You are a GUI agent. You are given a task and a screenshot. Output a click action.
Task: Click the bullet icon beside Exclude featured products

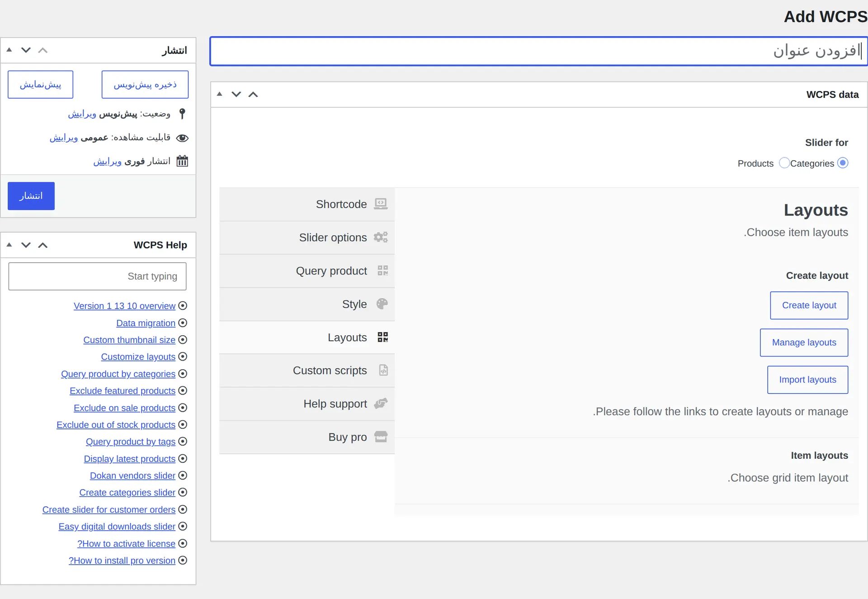tap(183, 390)
